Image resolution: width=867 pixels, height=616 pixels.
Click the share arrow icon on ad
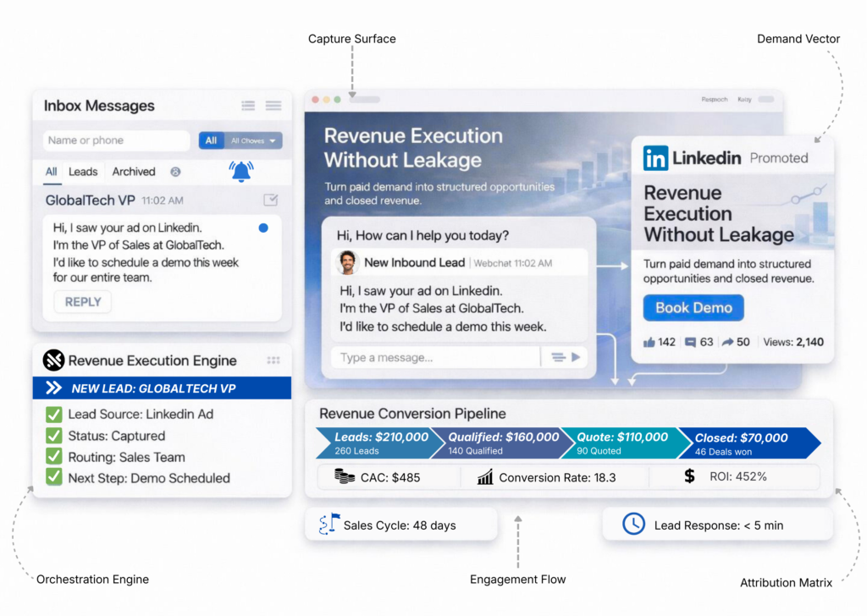[x=726, y=342]
